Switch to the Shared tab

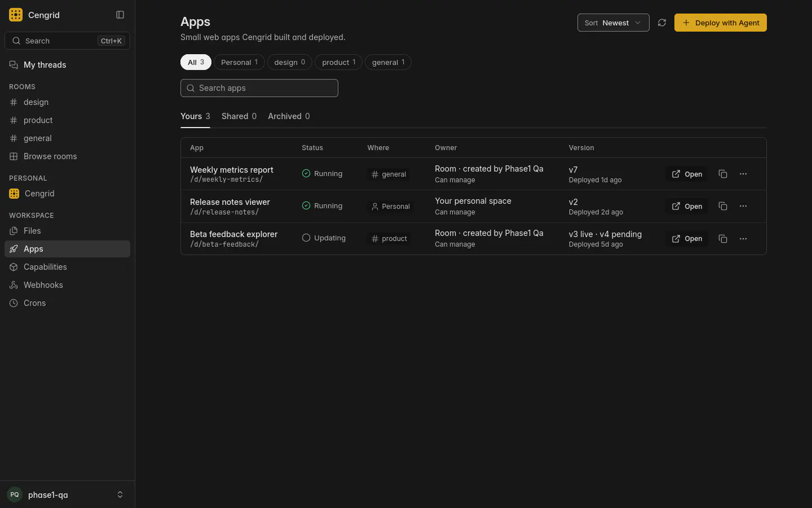click(239, 116)
